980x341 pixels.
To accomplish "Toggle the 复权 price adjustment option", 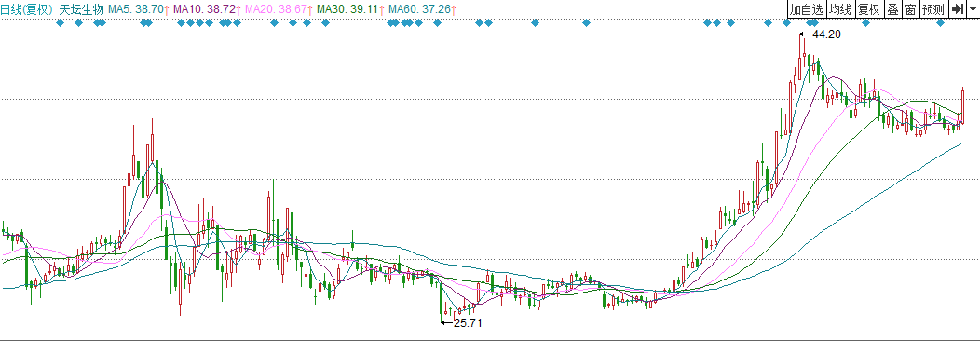I will tap(867, 9).
